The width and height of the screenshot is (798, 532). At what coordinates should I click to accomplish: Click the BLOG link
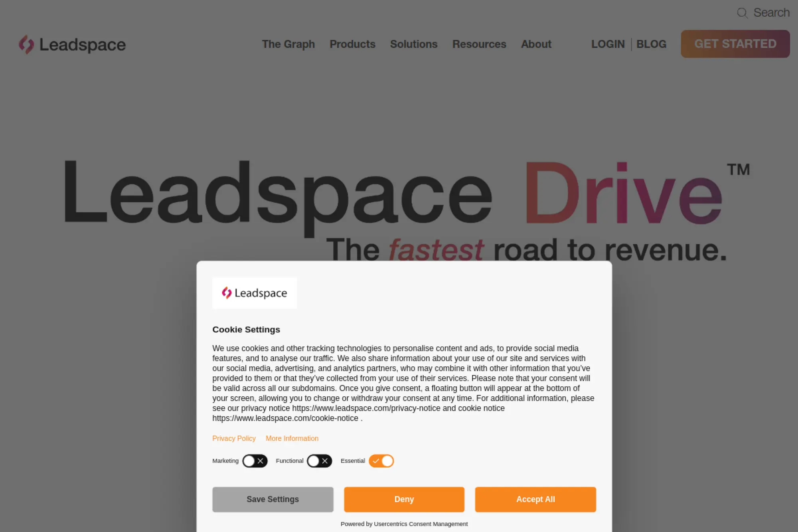pos(652,44)
